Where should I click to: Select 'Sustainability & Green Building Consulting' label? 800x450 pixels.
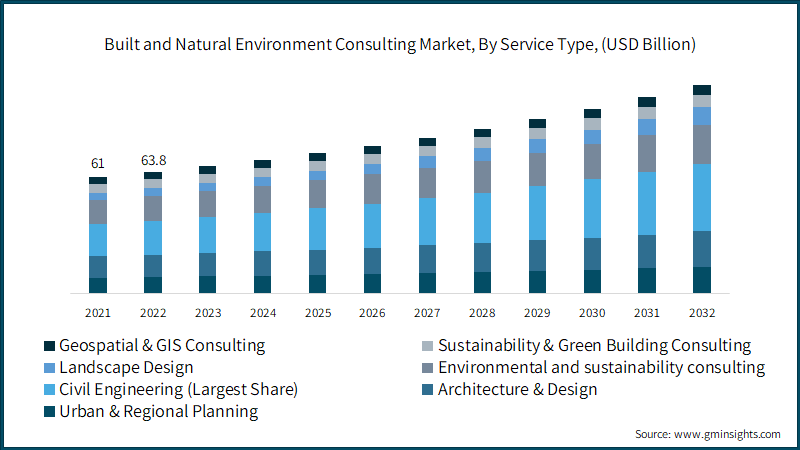coord(594,345)
